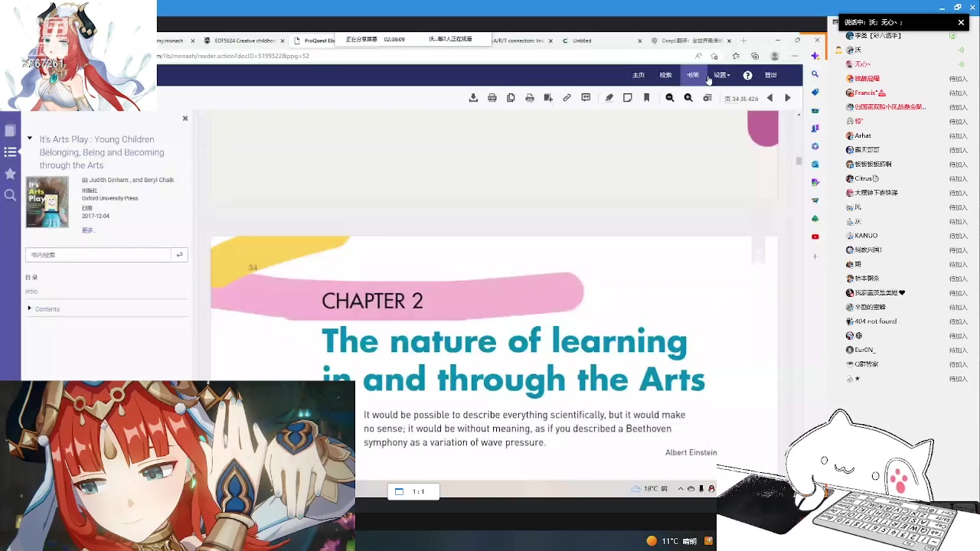The height and width of the screenshot is (551, 980).
Task: Open the book details sidebar icon
Action: point(10,131)
